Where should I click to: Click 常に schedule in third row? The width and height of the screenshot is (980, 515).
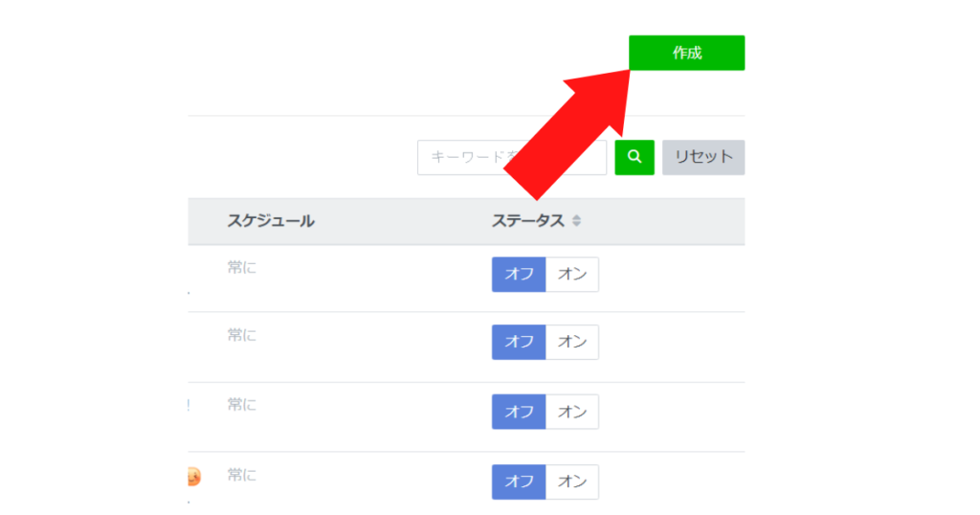tap(242, 404)
